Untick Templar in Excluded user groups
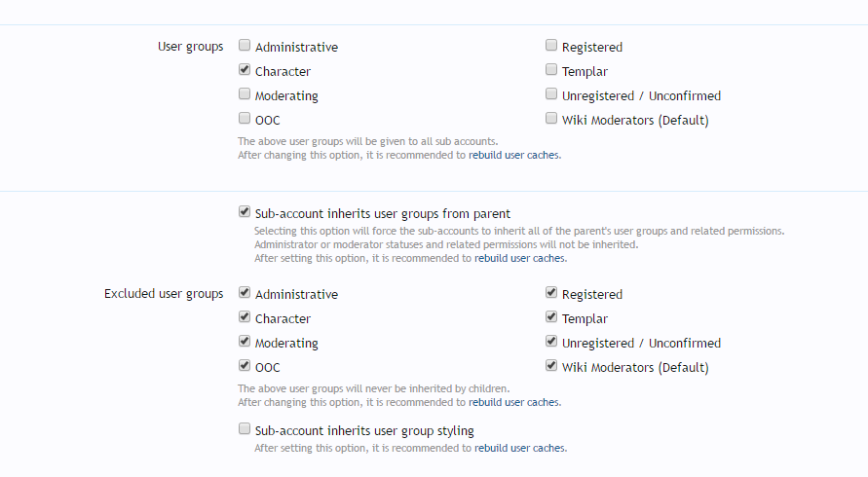Viewport: 868px width, 477px height. [x=551, y=317]
